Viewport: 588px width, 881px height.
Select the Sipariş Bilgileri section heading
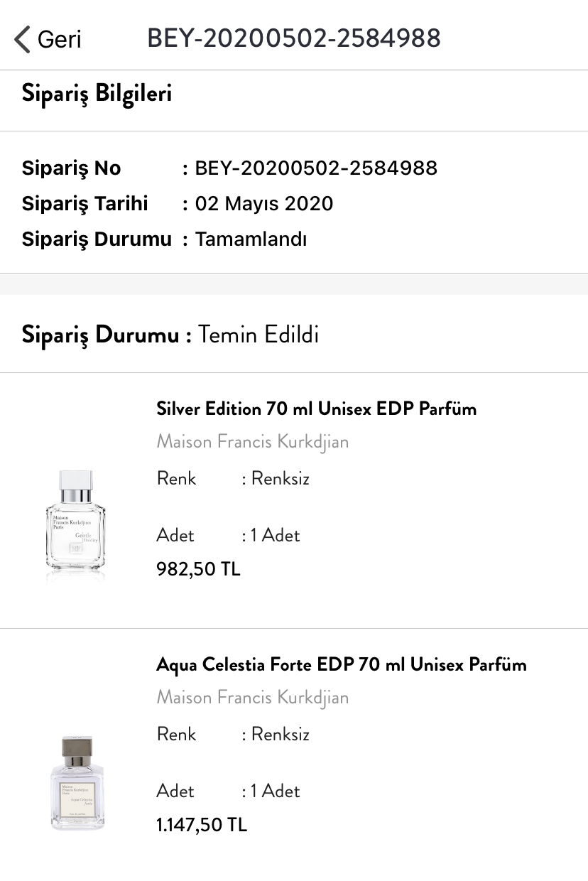[x=97, y=93]
